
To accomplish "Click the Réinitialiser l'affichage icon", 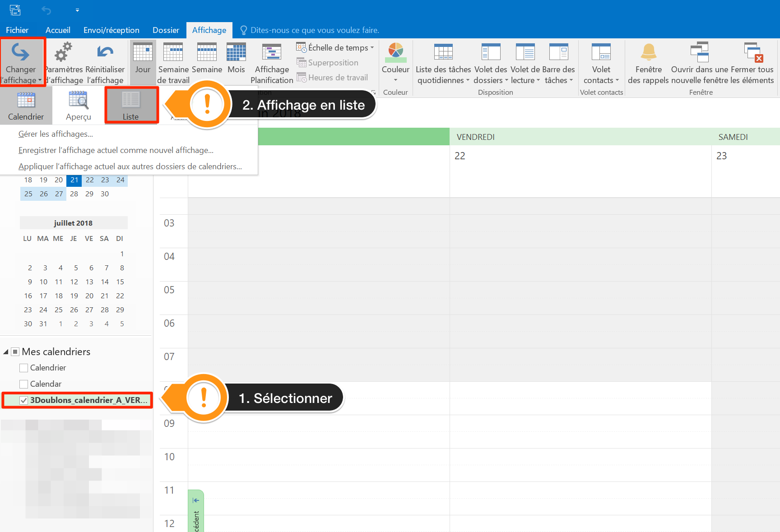I will (x=105, y=53).
